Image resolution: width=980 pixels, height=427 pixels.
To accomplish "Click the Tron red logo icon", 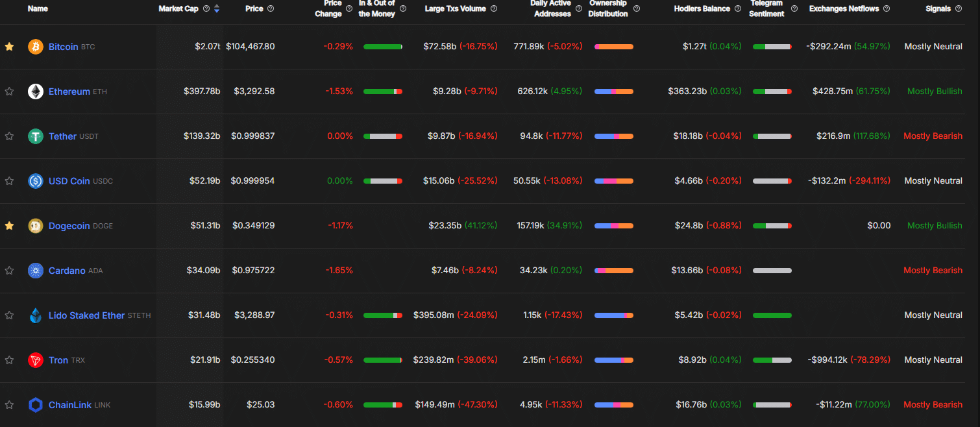I will [36, 360].
